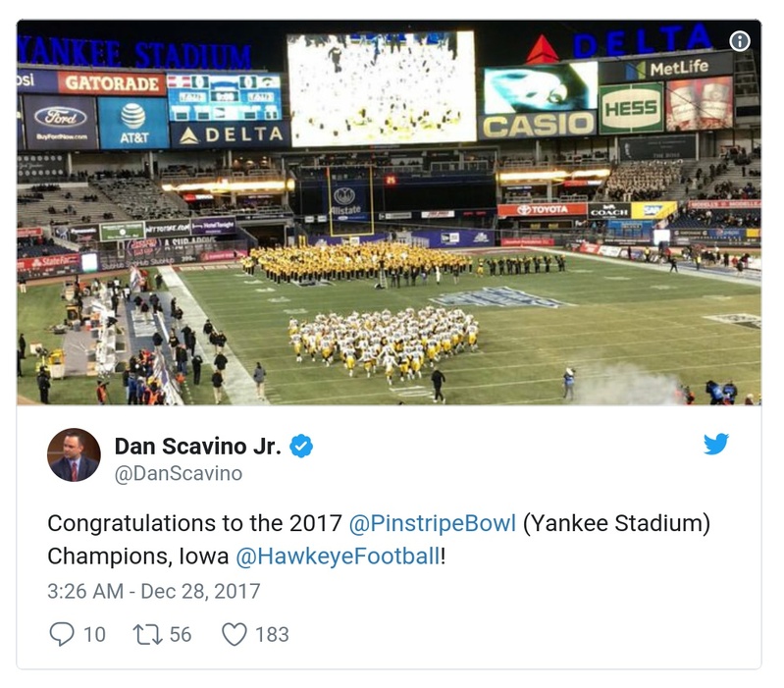Click the (Yankee Stadium) text in the tweet
784x688 pixels.
point(615,522)
